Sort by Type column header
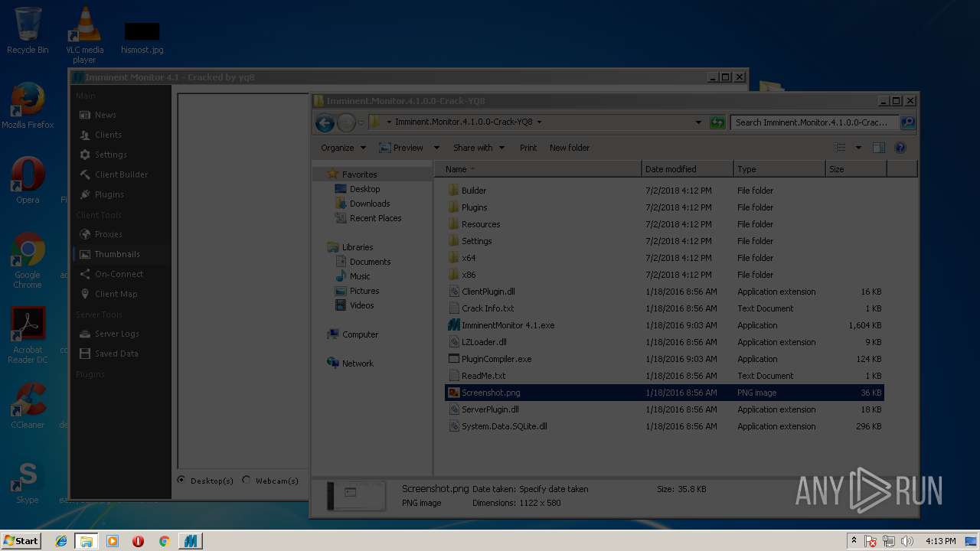The width and height of the screenshot is (980, 551). 779,169
